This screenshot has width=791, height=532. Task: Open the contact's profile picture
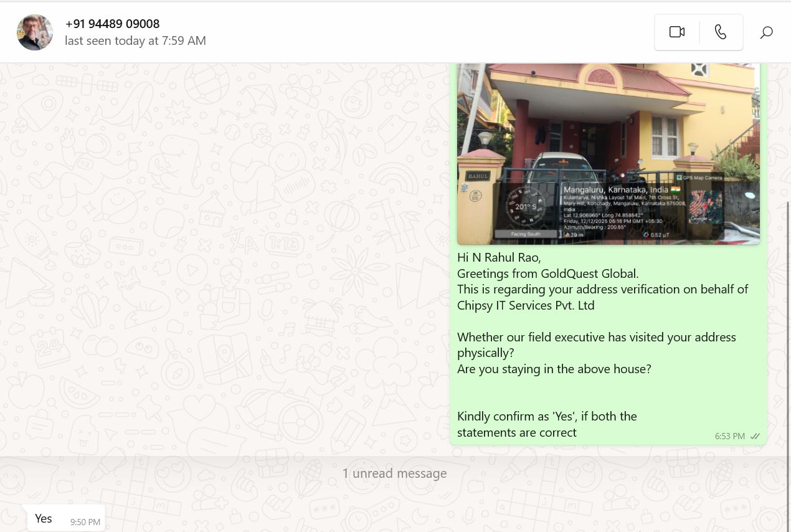point(35,32)
